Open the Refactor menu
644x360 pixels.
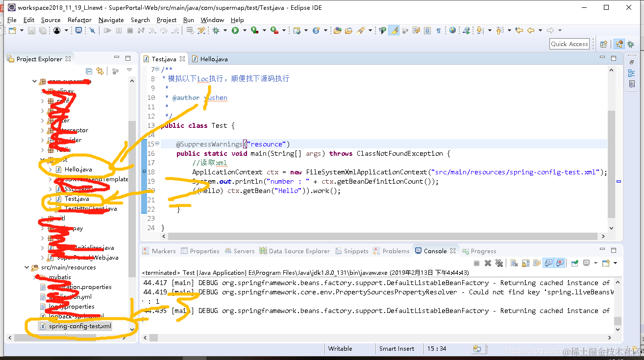coord(79,20)
